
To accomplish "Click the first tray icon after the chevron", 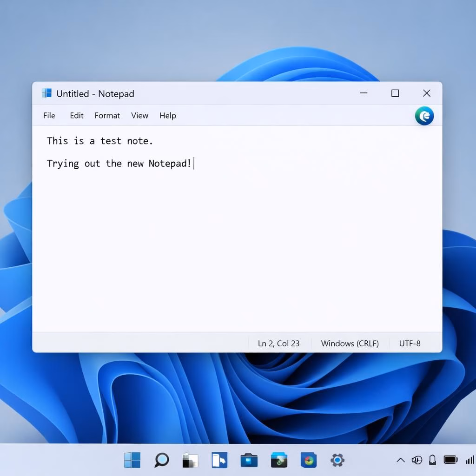I will [417, 460].
